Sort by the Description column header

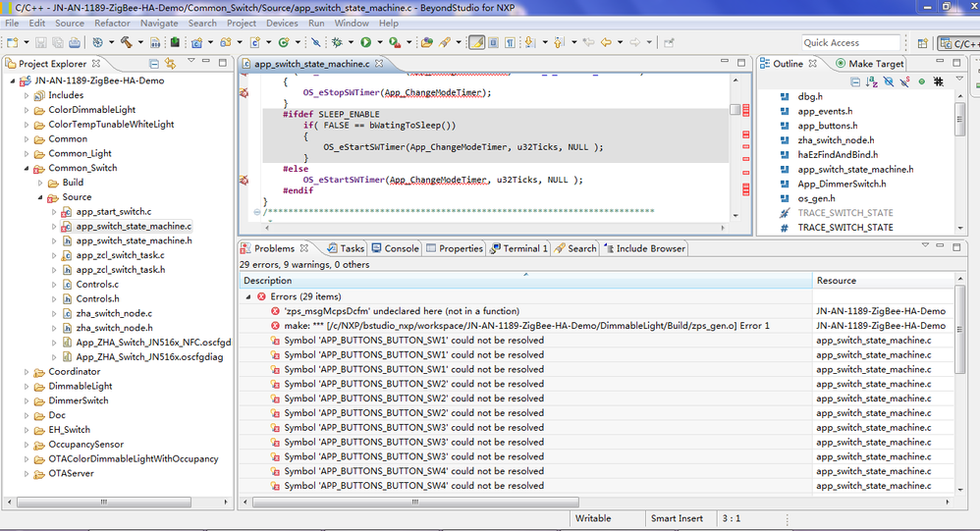tap(525, 281)
